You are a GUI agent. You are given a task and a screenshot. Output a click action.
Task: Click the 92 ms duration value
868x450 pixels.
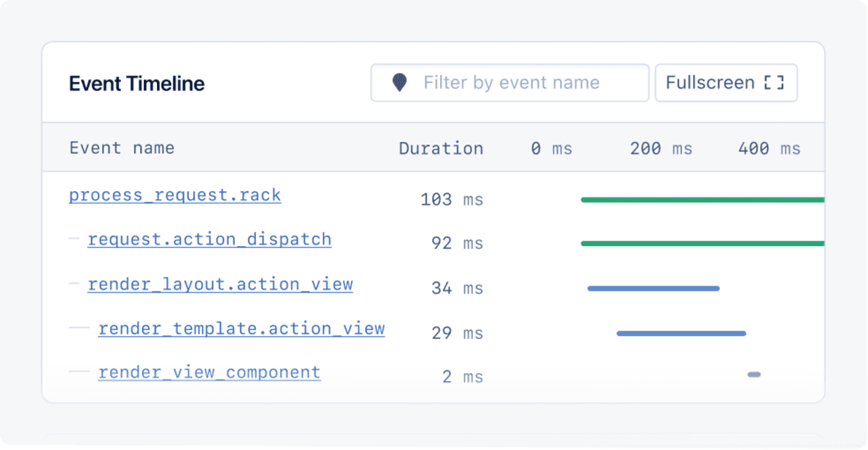click(x=457, y=243)
